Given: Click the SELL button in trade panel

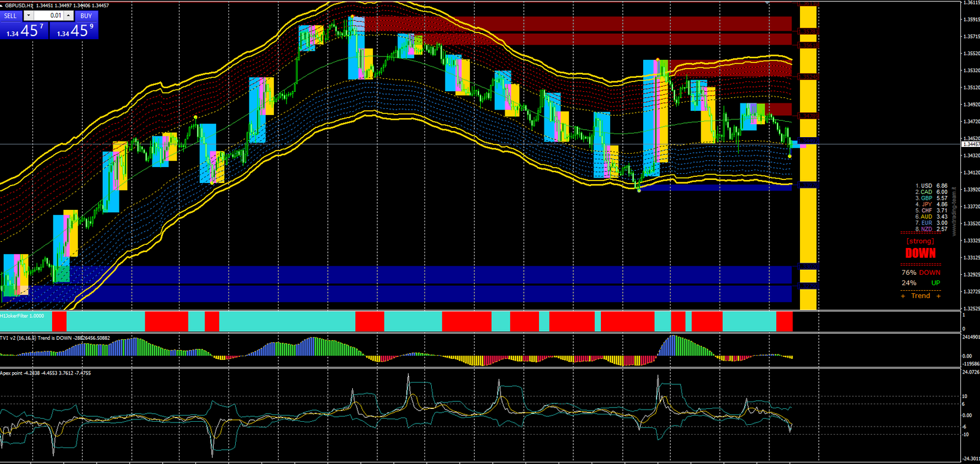Looking at the screenshot, I should [x=11, y=16].
